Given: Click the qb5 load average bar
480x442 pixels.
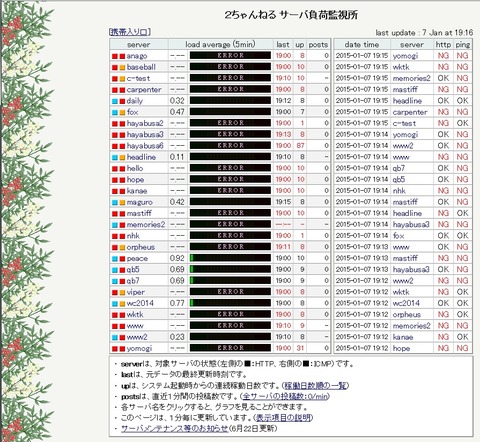Looking at the screenshot, I should (230, 269).
